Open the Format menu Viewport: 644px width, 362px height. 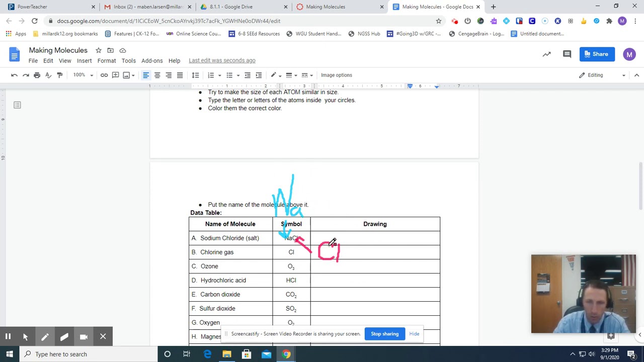click(107, 60)
